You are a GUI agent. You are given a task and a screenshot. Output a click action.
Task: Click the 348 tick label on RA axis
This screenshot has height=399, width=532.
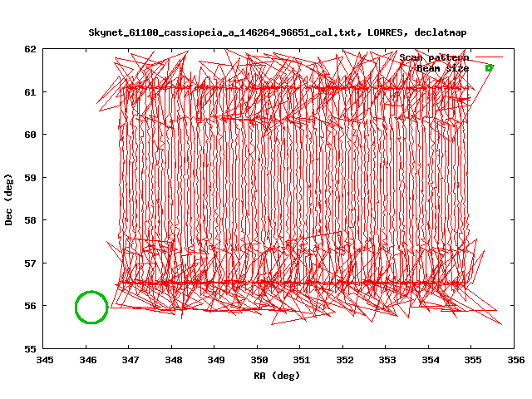pos(173,361)
